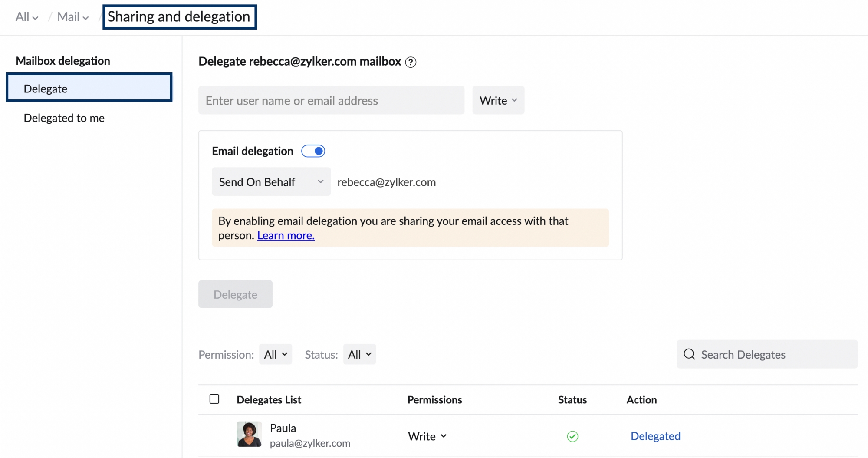This screenshot has width=868, height=458.
Task: Click Paula's Delegated action link
Action: pos(655,436)
